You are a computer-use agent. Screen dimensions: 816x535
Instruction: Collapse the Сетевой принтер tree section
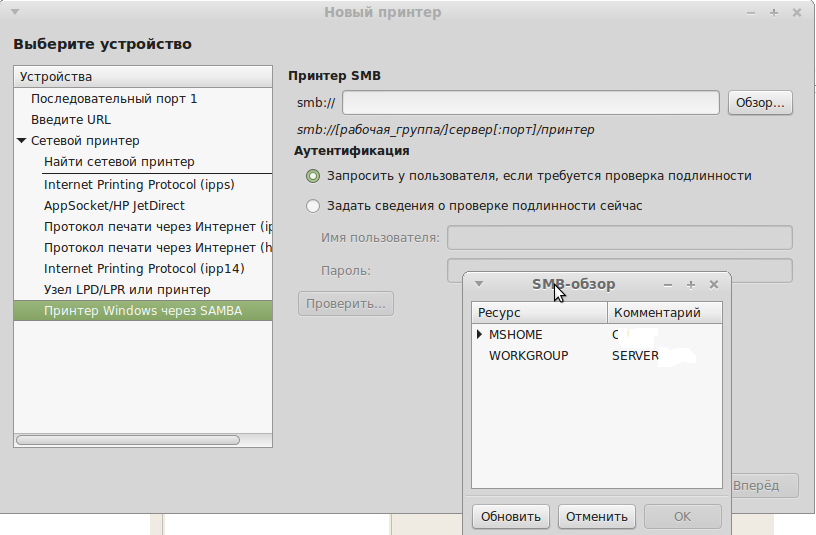21,141
